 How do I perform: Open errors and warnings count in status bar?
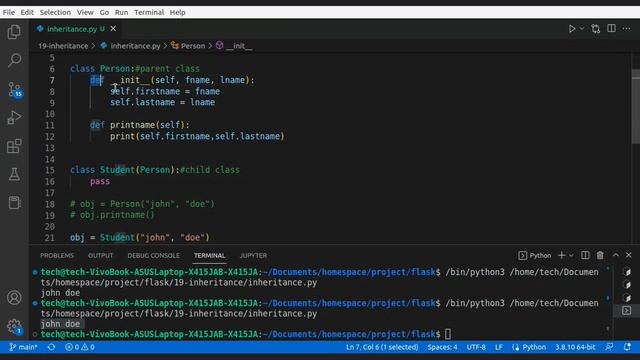tap(80, 347)
